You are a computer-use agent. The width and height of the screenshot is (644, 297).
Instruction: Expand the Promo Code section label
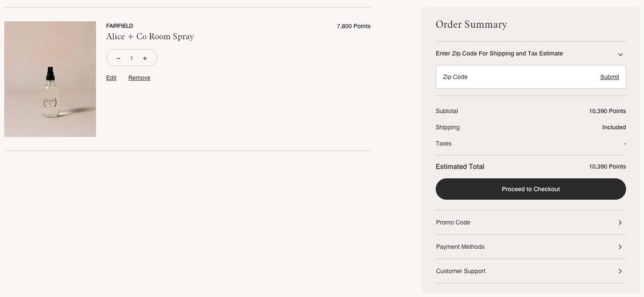453,222
